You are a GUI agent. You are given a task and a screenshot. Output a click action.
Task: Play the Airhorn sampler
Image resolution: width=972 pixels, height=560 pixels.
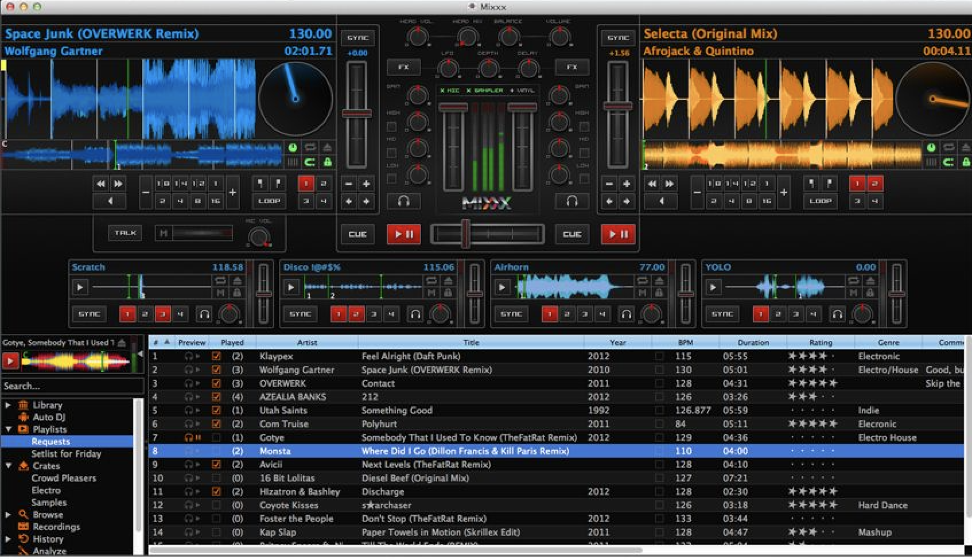coord(502,287)
